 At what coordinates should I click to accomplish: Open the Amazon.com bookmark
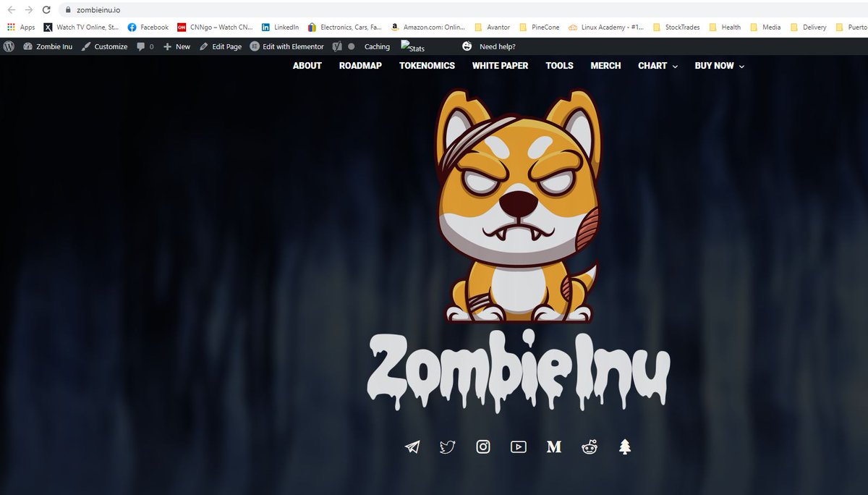click(x=427, y=27)
